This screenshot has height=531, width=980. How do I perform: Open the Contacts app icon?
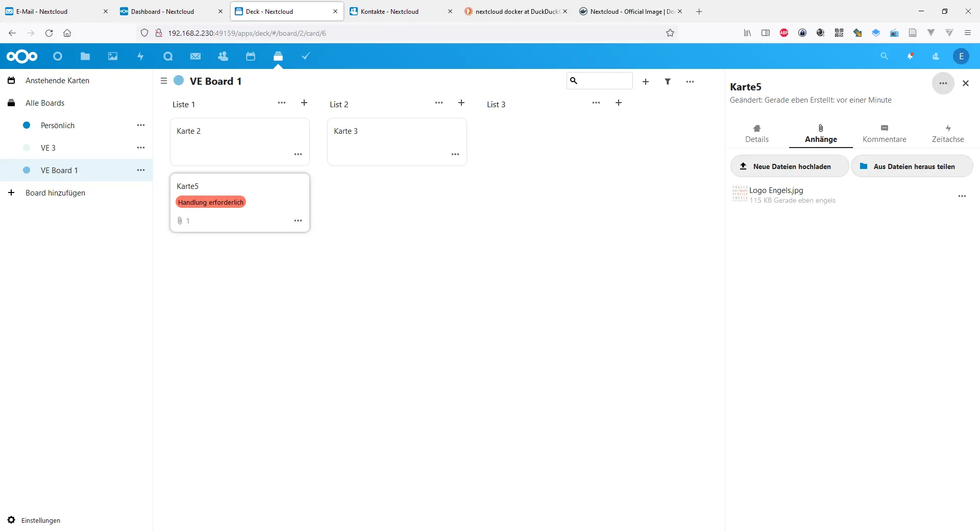(x=223, y=56)
